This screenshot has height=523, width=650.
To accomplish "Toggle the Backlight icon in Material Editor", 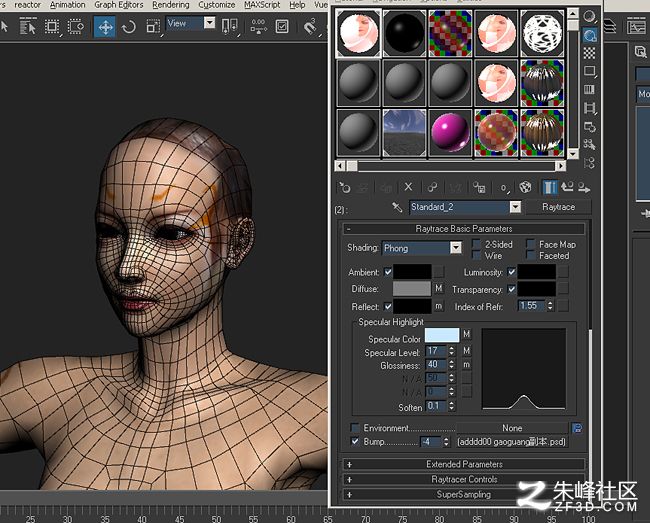I will coord(589,35).
